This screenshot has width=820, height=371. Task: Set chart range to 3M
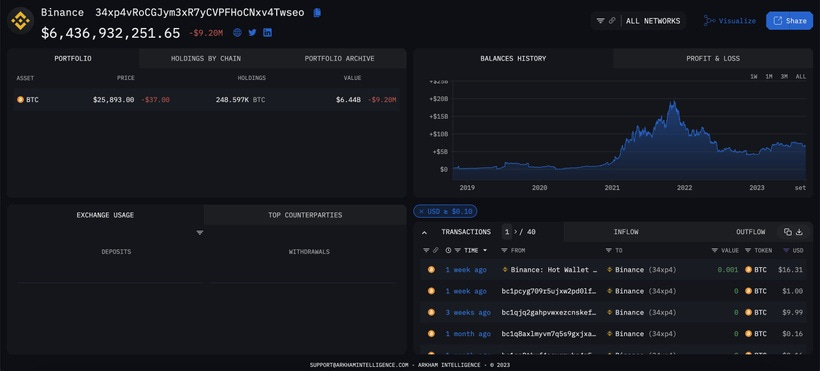click(x=784, y=76)
